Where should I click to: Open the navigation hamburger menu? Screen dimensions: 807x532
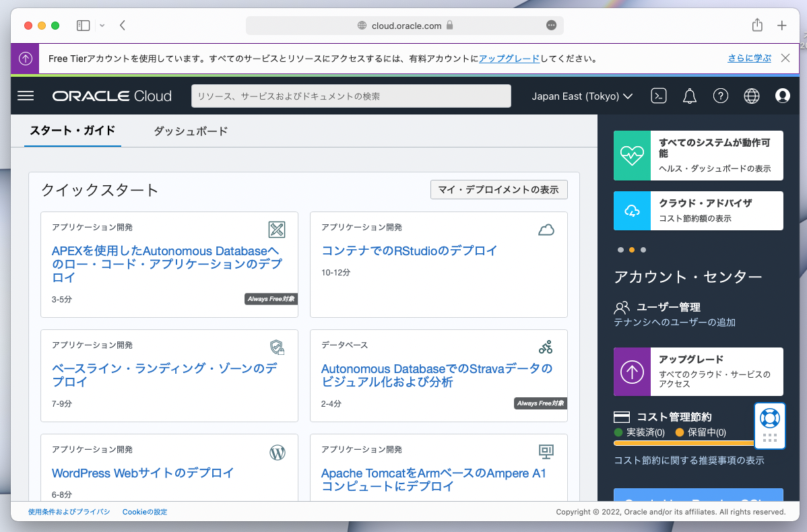[26, 96]
